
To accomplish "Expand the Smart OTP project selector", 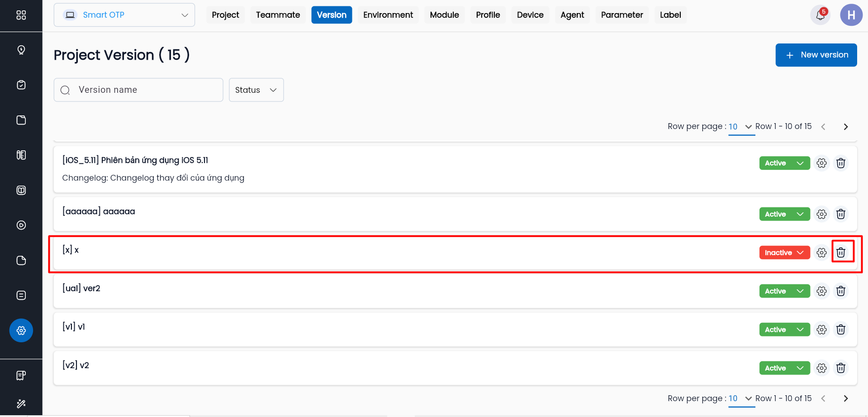I will point(124,15).
